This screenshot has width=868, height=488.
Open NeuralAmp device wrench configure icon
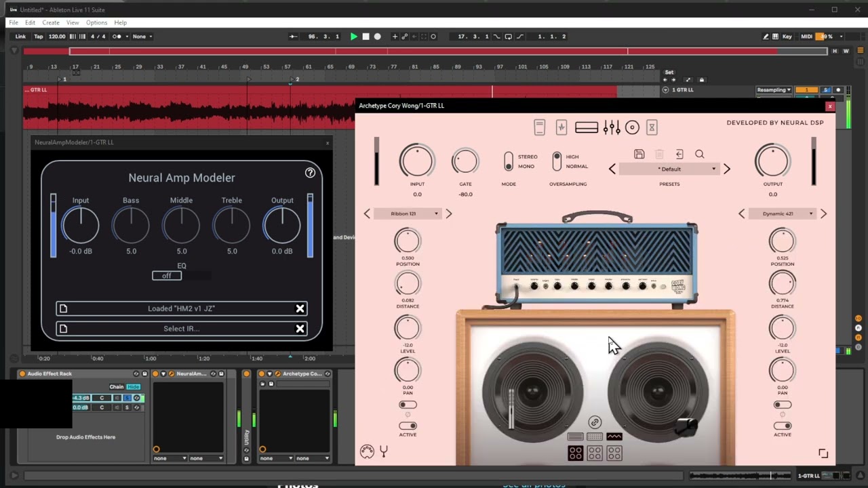click(x=172, y=373)
